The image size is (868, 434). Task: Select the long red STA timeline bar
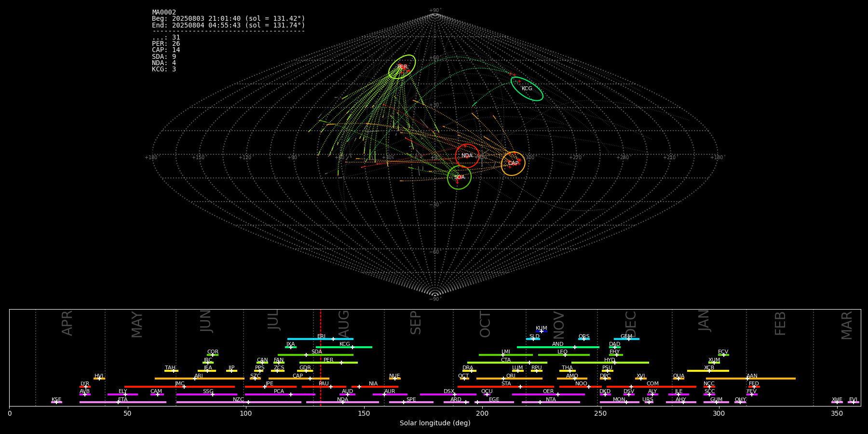click(x=506, y=387)
